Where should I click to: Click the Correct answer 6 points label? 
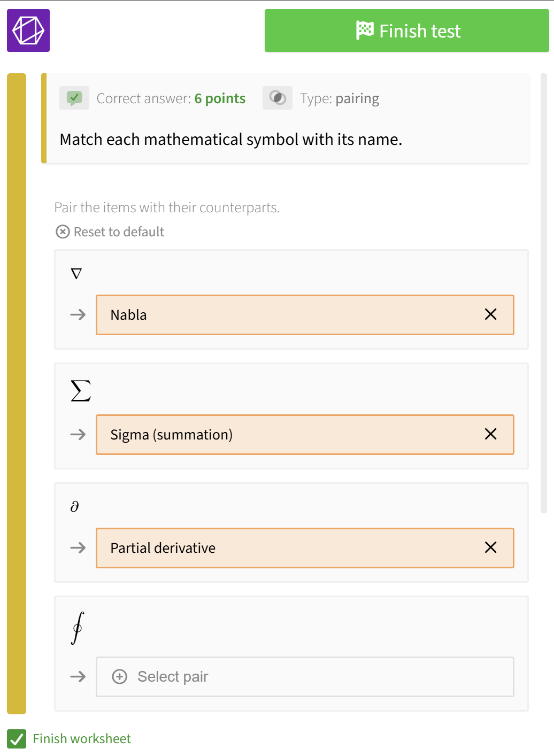(x=171, y=98)
